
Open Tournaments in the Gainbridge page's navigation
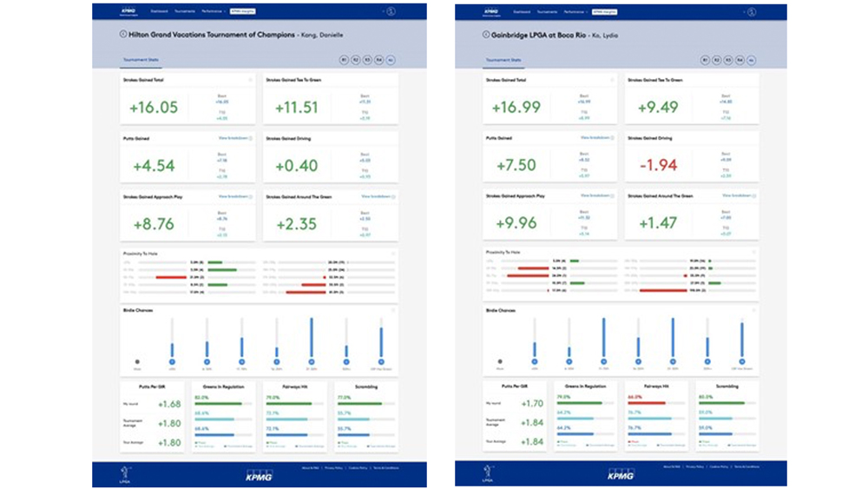(547, 11)
